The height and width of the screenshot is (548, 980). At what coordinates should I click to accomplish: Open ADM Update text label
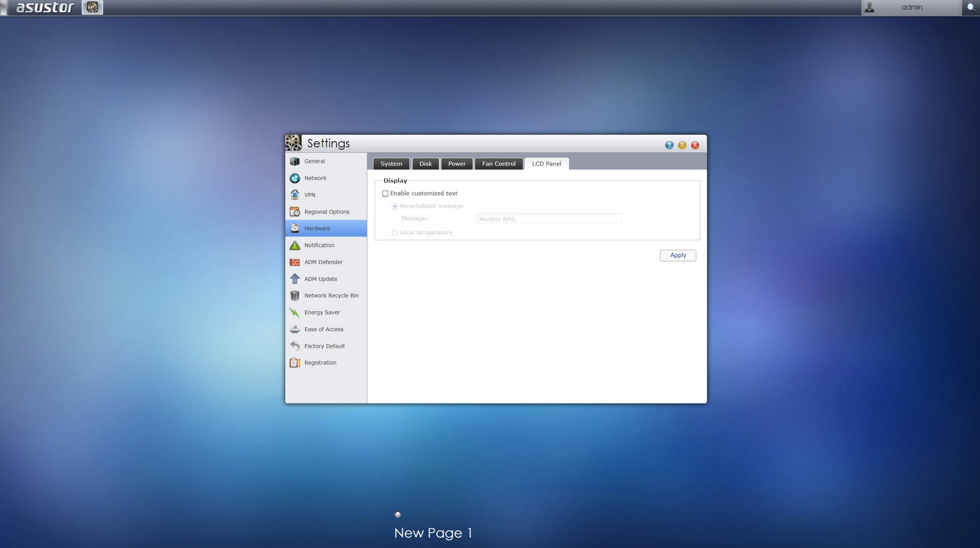pyautogui.click(x=321, y=279)
